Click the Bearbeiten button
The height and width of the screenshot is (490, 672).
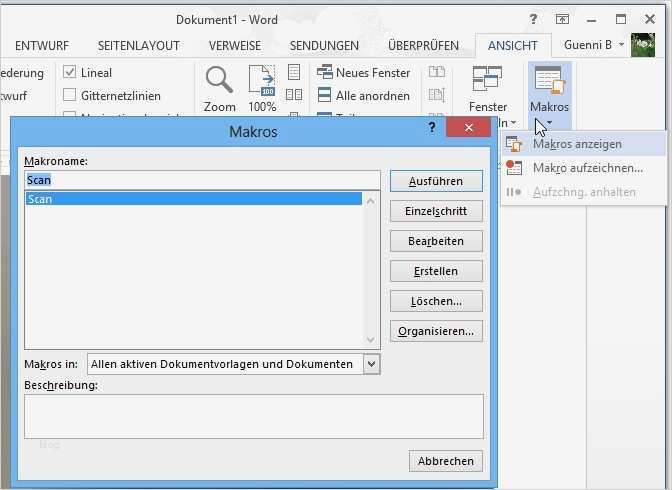(x=436, y=241)
